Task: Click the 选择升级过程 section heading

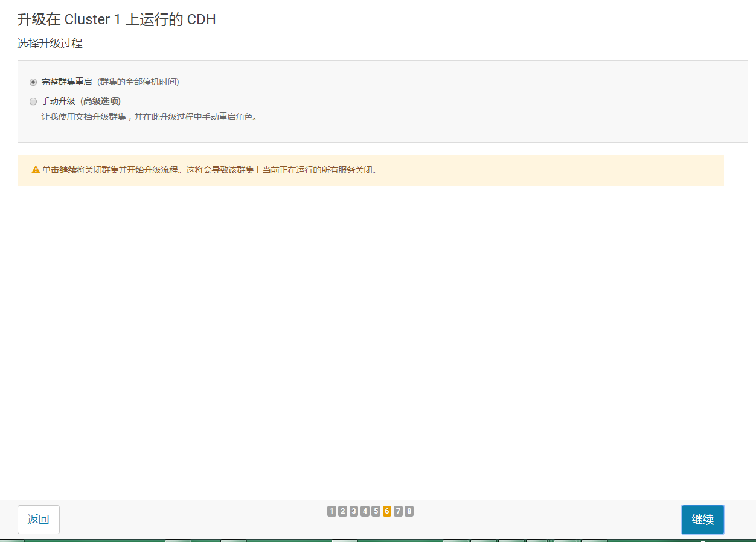Action: click(x=49, y=44)
